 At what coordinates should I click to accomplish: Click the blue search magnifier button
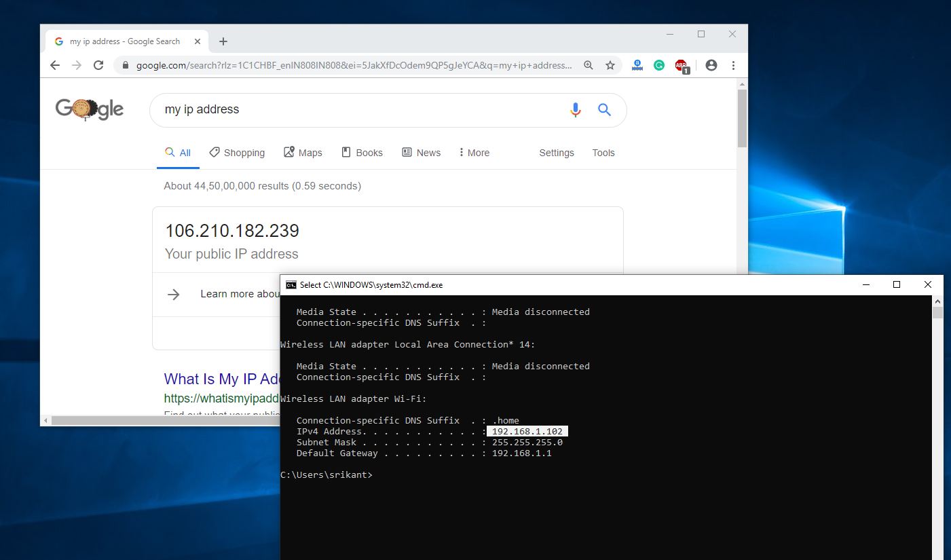coord(604,109)
